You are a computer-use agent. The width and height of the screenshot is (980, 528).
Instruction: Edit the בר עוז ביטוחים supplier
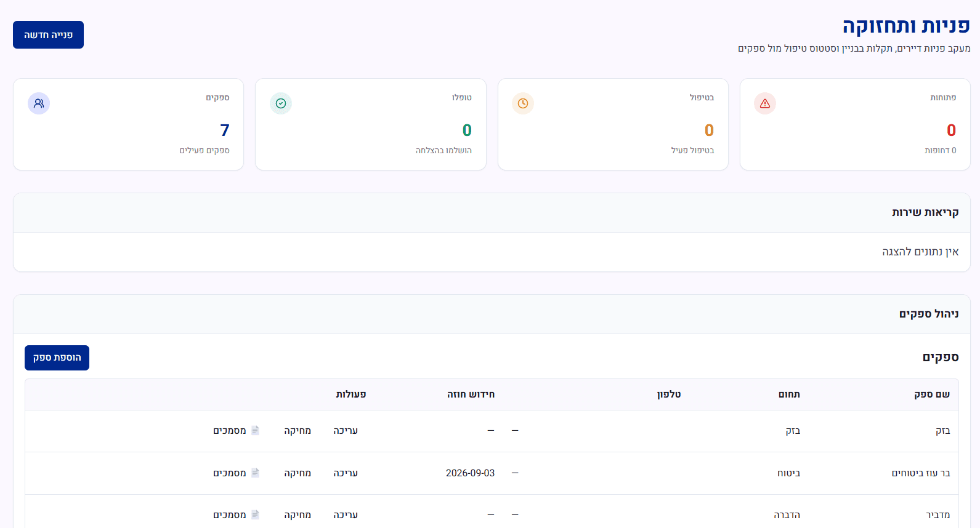[346, 473]
